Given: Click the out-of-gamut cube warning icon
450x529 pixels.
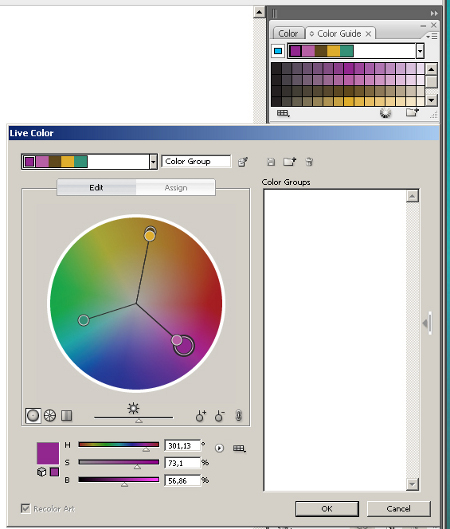Looking at the screenshot, I should tap(41, 472).
